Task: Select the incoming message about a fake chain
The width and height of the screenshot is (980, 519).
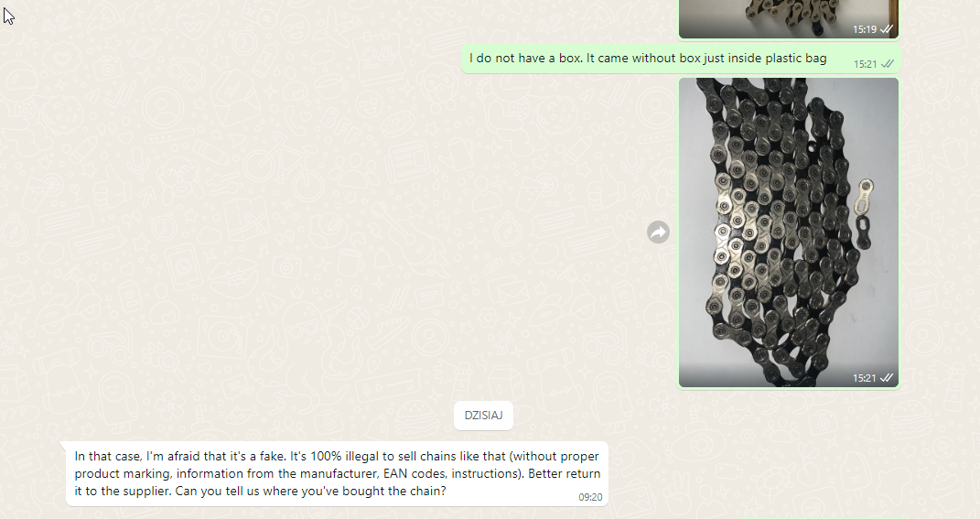Action: pos(337,474)
